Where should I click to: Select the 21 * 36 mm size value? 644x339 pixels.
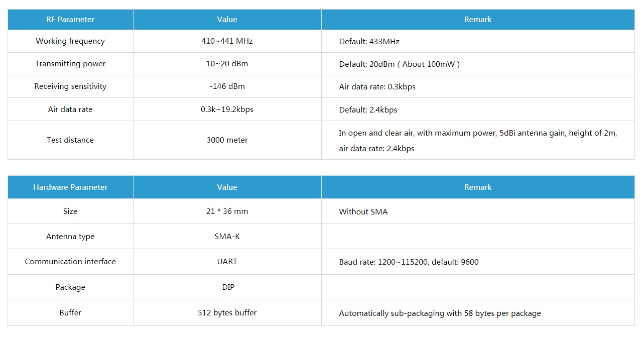pyautogui.click(x=227, y=211)
